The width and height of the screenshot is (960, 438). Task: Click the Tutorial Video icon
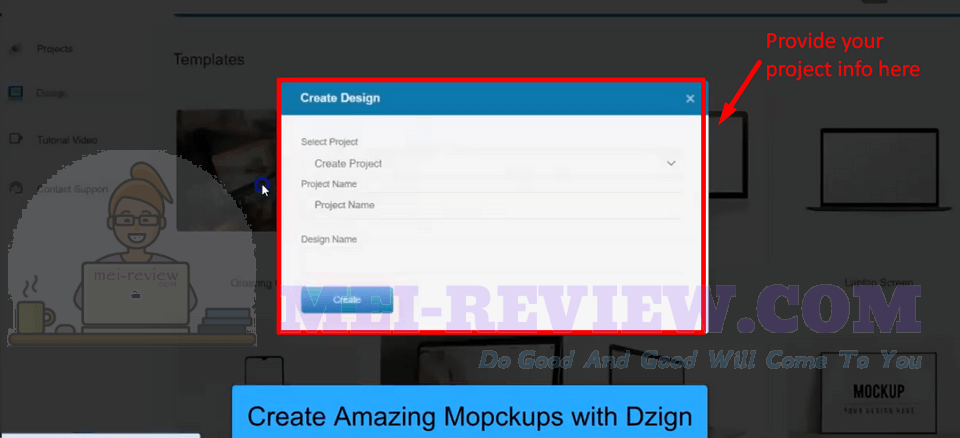[x=16, y=139]
